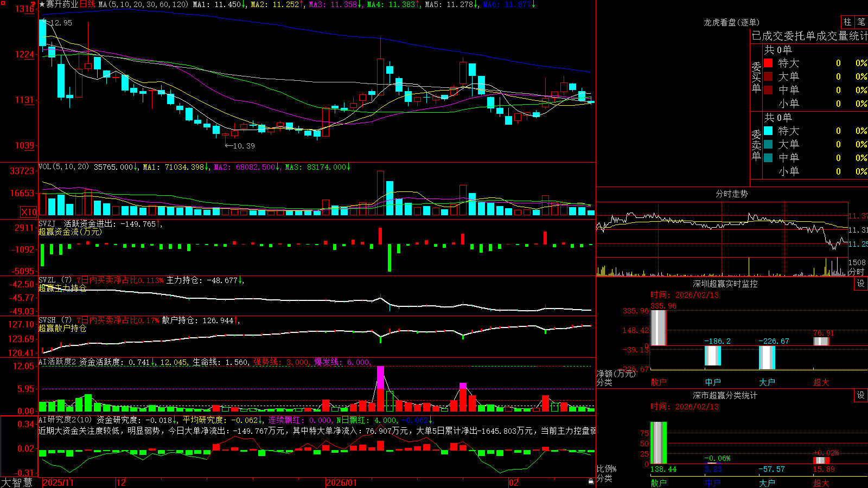Click the 时间: 2026/02/13 in 深圳超赢实时监控

pos(685,295)
